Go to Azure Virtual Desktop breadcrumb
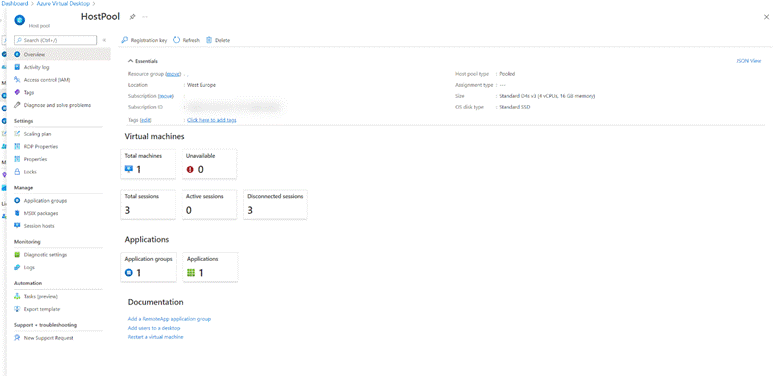Image resolution: width=780 pixels, height=376 pixels. (64, 3)
